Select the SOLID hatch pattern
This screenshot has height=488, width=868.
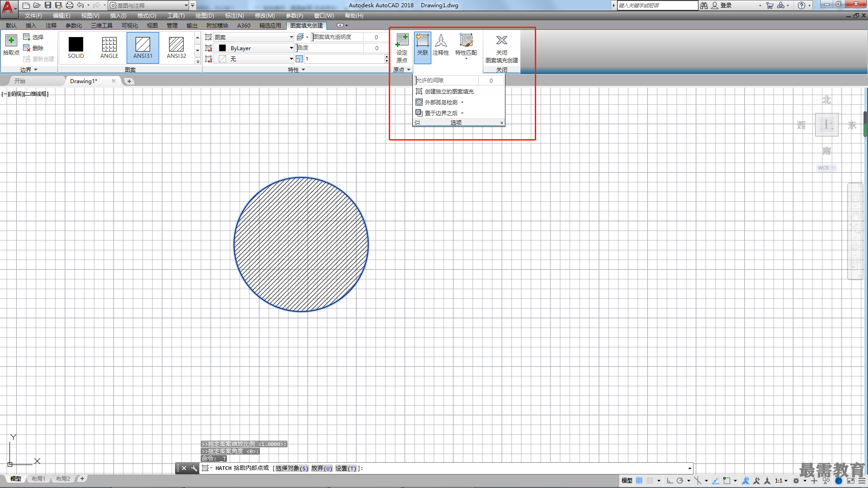76,47
